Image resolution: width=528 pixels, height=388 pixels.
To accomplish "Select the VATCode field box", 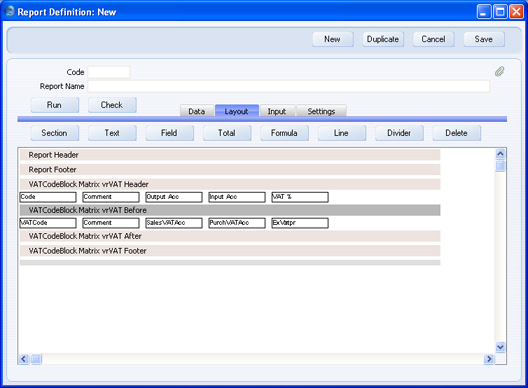I will coord(48,223).
